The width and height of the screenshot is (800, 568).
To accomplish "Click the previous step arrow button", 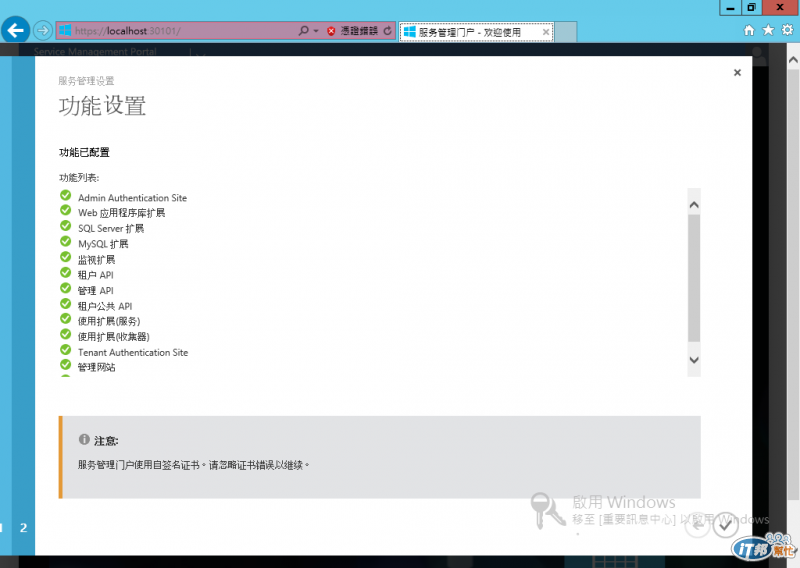I will point(697,525).
